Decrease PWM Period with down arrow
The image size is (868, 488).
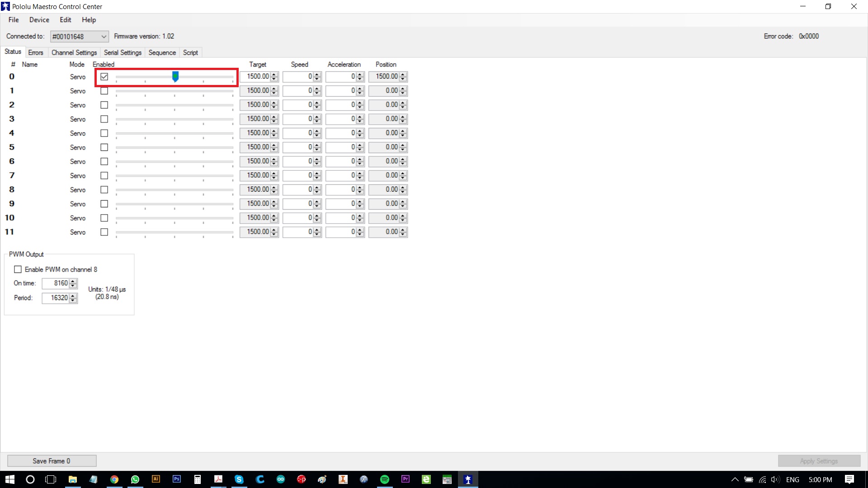[73, 300]
